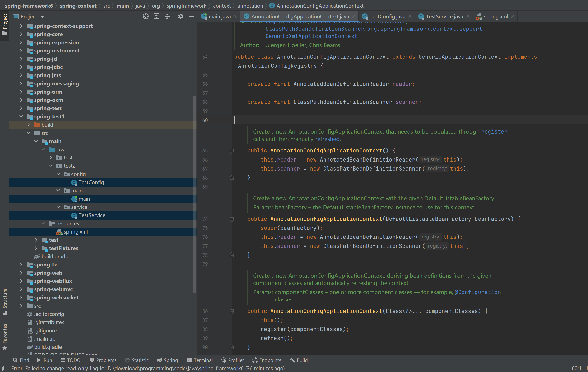Click the locate current file crosshair icon

click(146, 16)
